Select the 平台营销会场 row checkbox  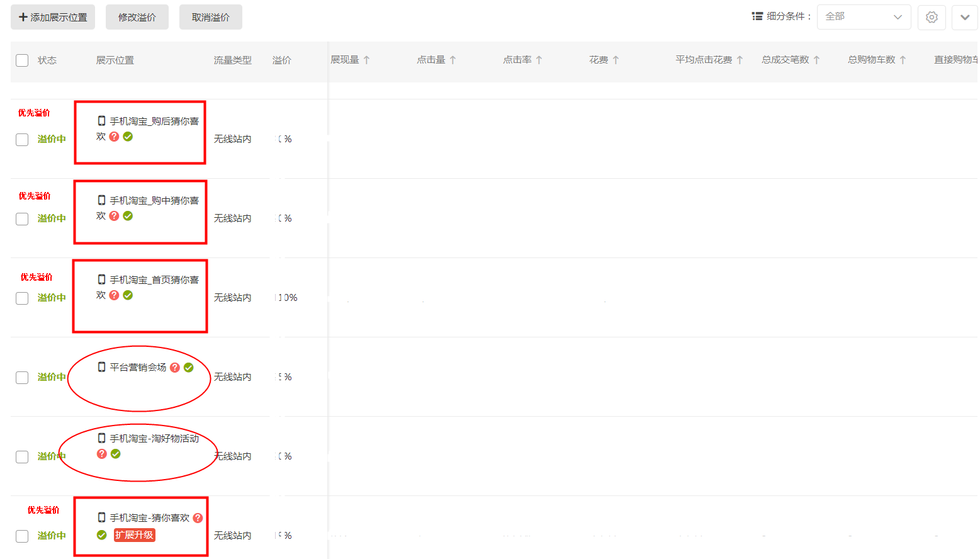coord(22,378)
